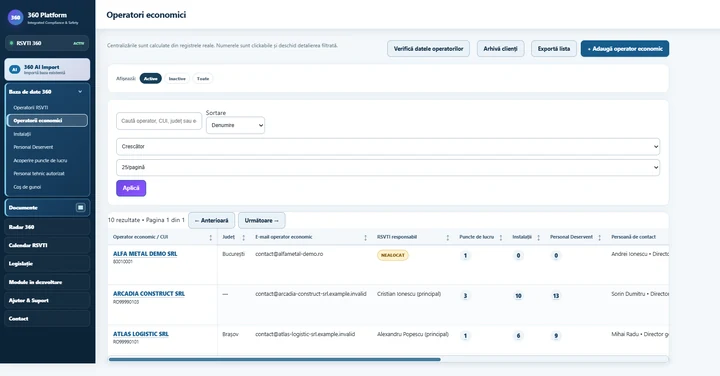Open Contact menu item
Screen dimensions: 720x376
(47, 319)
